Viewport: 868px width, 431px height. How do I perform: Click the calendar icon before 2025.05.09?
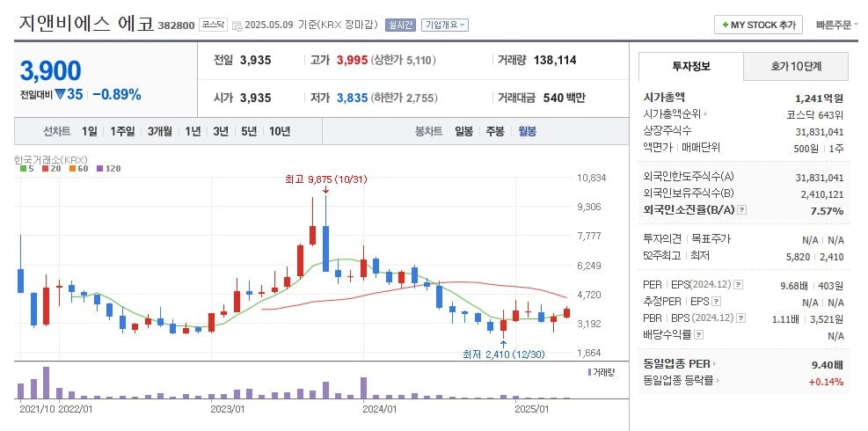click(237, 26)
